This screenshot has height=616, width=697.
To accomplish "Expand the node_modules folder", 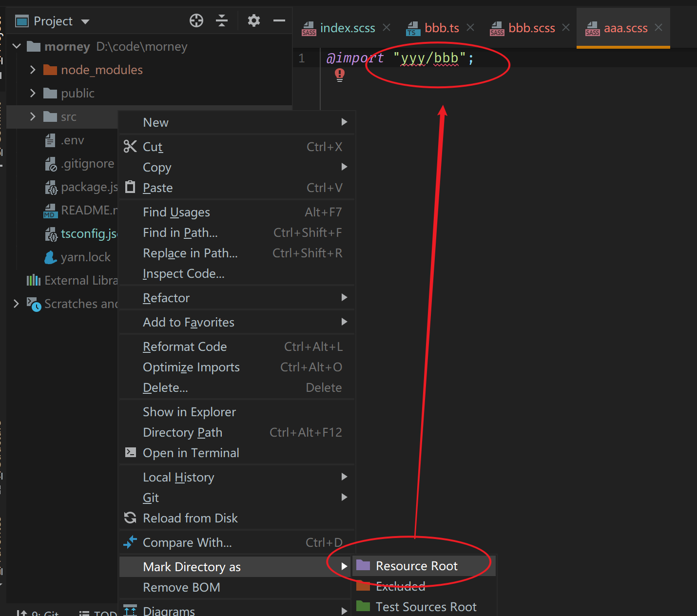I will pos(33,70).
